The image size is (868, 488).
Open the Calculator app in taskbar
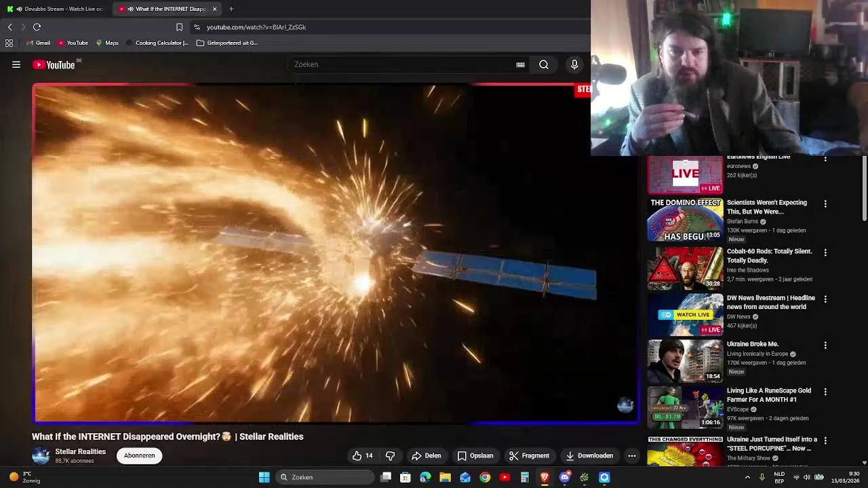(524, 477)
